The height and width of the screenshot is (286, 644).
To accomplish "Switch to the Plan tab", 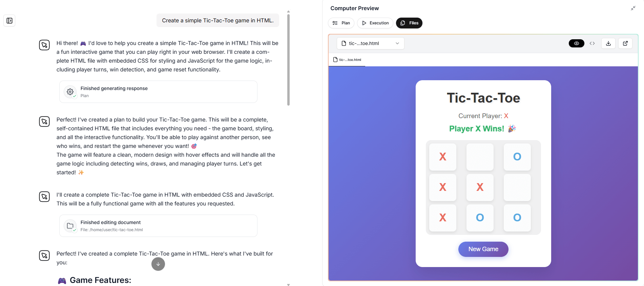I will [341, 23].
